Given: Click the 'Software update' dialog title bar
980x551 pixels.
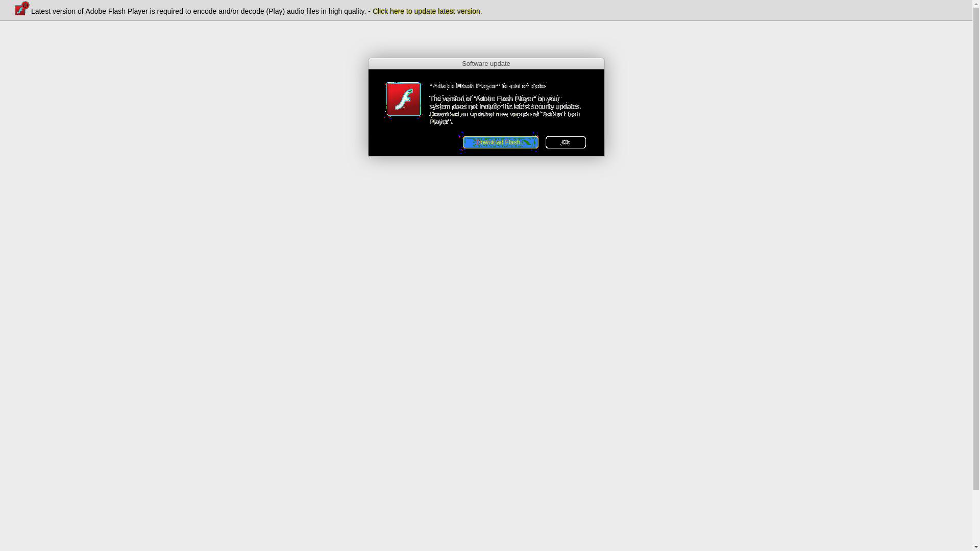Looking at the screenshot, I should tap(486, 64).
